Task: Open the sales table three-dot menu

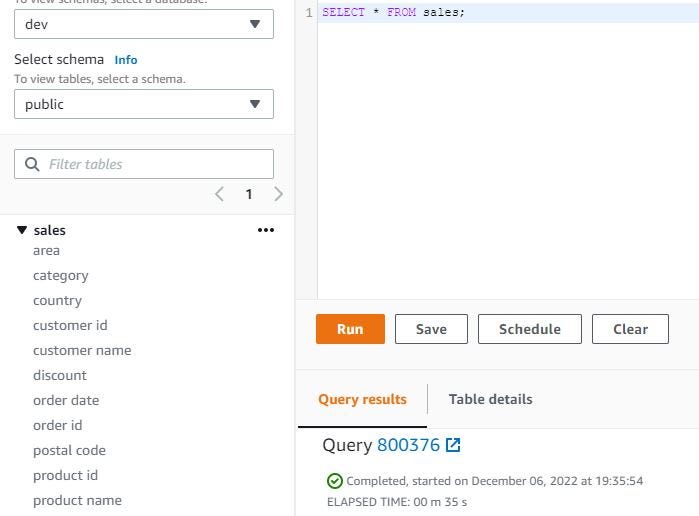Action: [266, 230]
